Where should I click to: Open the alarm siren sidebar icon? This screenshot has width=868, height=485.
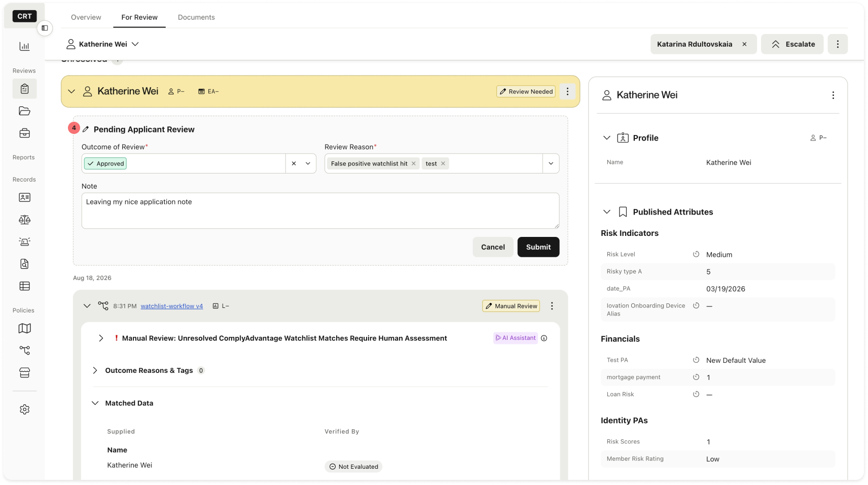[x=24, y=241]
